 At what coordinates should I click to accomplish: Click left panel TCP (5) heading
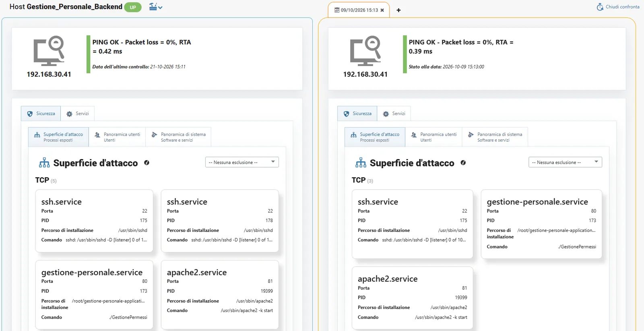pos(45,180)
